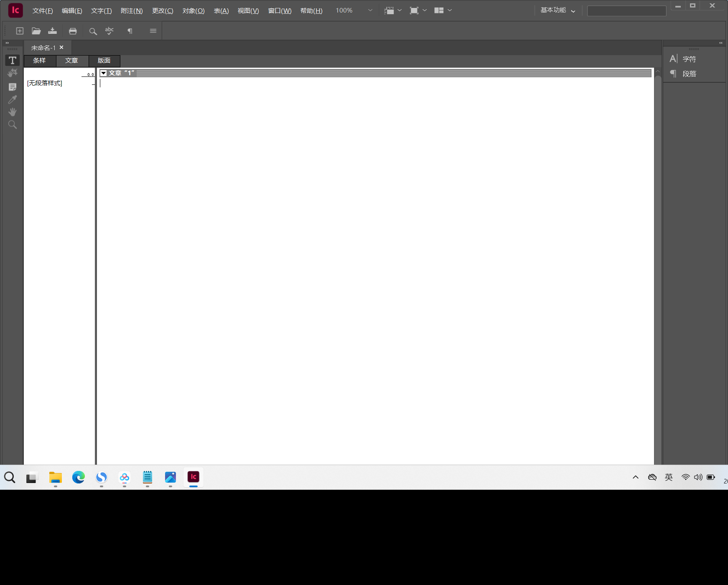
Task: Open the zoom level dropdown
Action: point(370,10)
